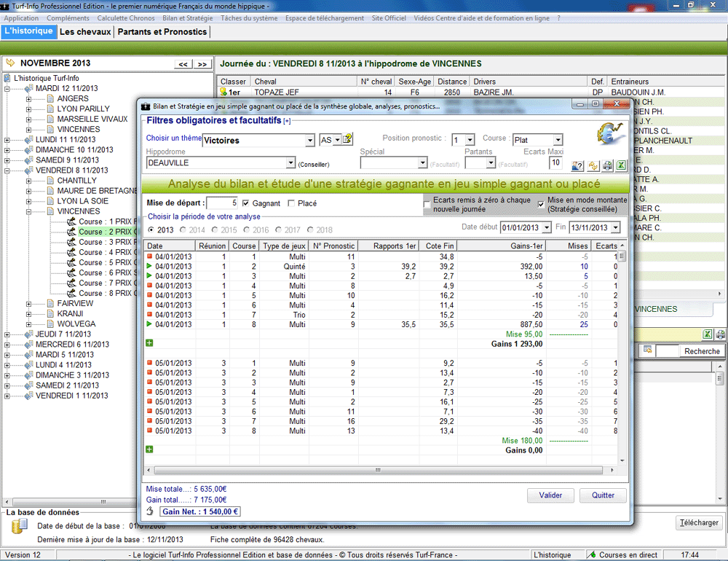Enable the Placé checkbox
728x561 pixels.
291,203
